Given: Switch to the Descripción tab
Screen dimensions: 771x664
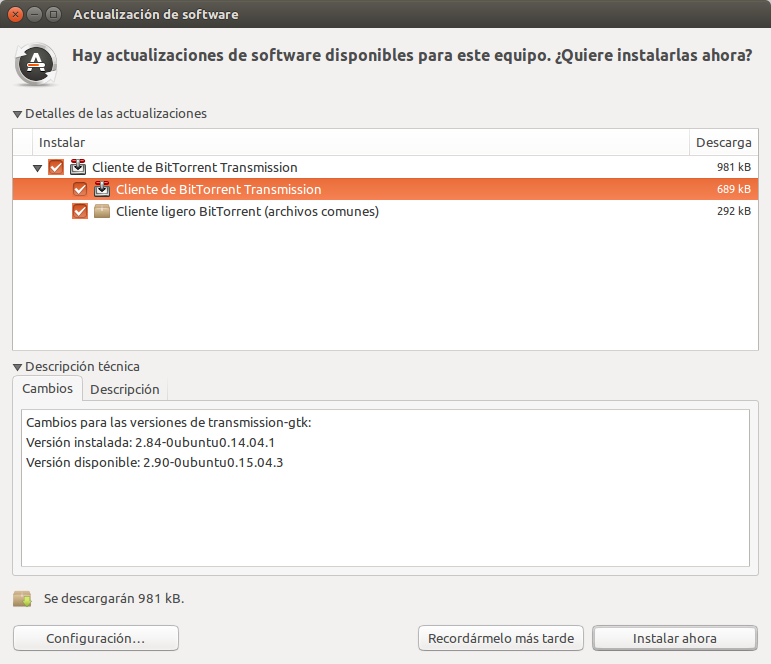Looking at the screenshot, I should [x=125, y=389].
